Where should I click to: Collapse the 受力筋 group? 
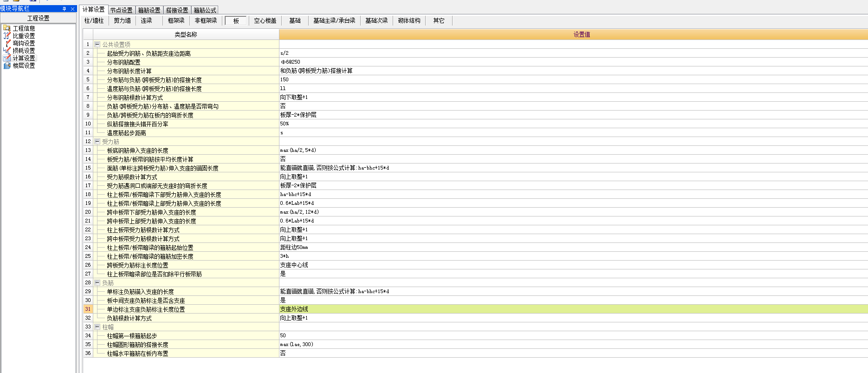pos(97,142)
